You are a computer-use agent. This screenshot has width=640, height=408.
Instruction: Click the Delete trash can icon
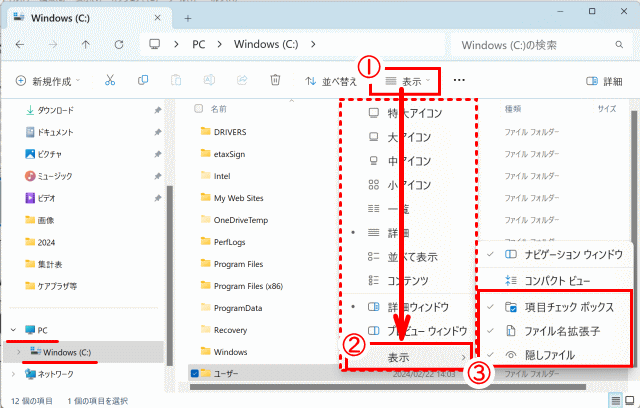(x=275, y=80)
